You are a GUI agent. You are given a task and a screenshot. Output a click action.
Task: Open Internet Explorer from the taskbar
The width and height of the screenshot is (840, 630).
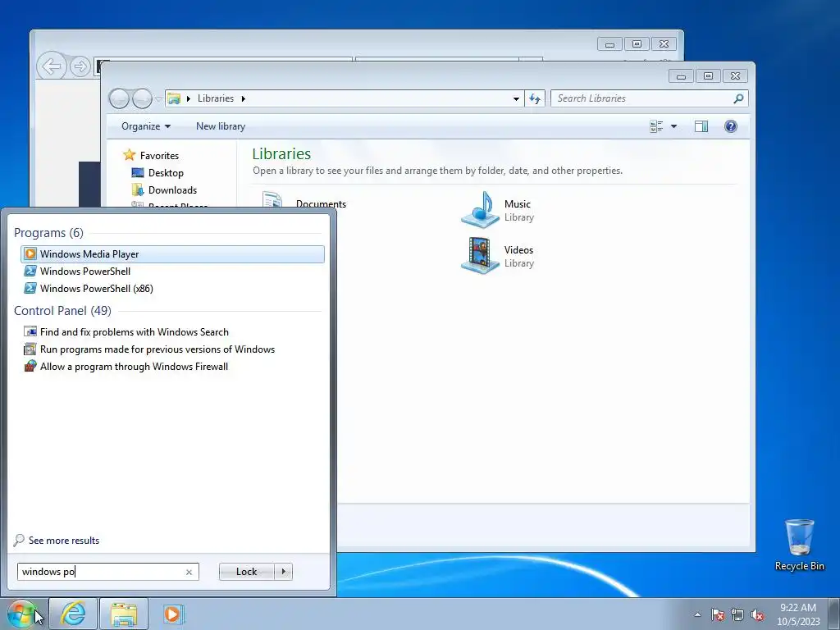pos(73,614)
